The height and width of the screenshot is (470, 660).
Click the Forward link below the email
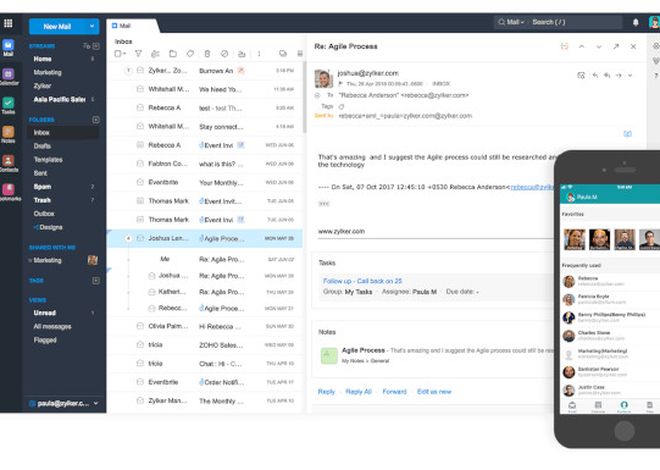coord(394,392)
